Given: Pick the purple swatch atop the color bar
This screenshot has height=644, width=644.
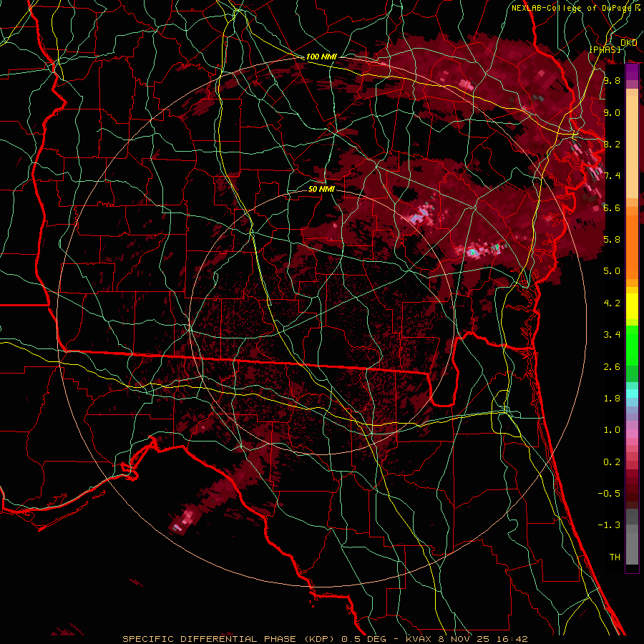Looking at the screenshot, I should pos(632,72).
